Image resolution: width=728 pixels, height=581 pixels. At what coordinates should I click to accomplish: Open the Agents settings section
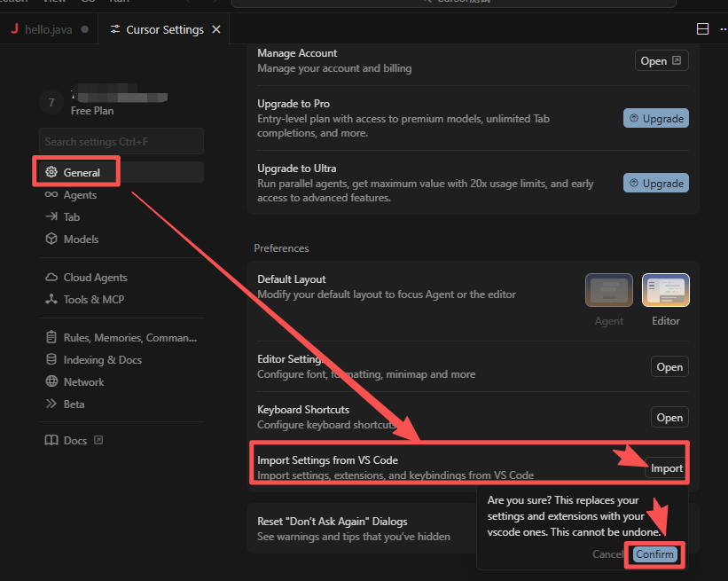click(x=121, y=194)
